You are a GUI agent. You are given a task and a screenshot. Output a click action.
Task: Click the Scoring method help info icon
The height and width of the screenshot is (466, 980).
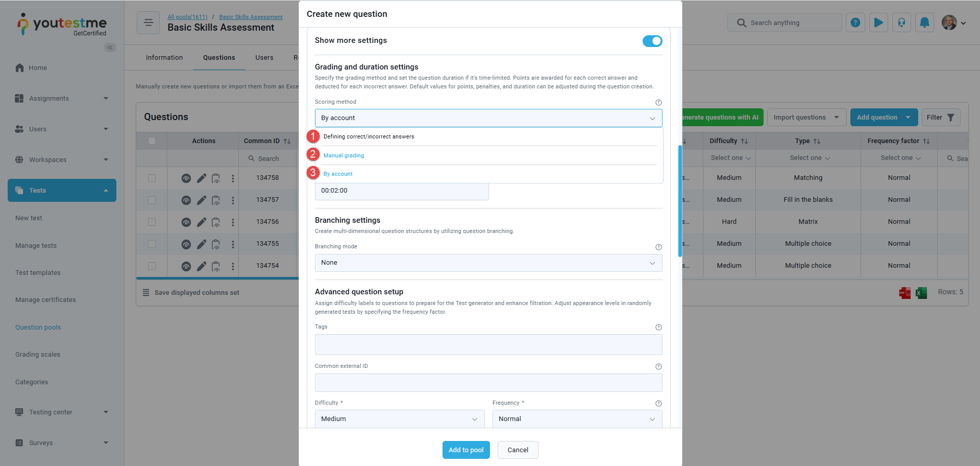pyautogui.click(x=658, y=102)
